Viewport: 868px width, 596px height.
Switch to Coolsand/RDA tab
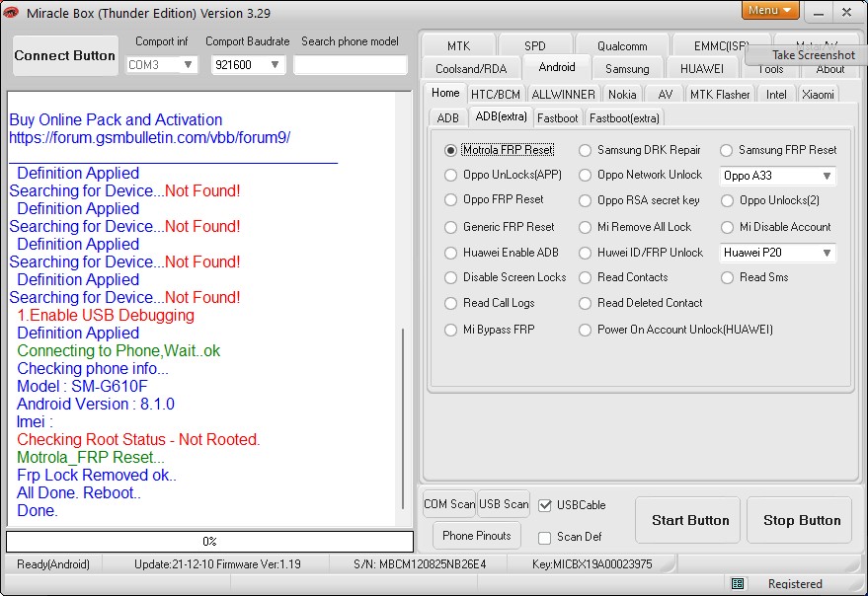pyautogui.click(x=471, y=69)
